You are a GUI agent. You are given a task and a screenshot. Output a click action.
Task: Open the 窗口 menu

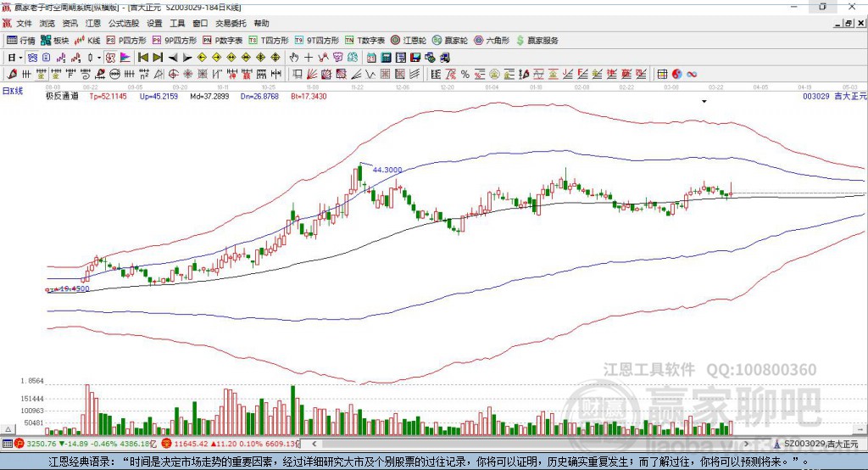[x=200, y=23]
